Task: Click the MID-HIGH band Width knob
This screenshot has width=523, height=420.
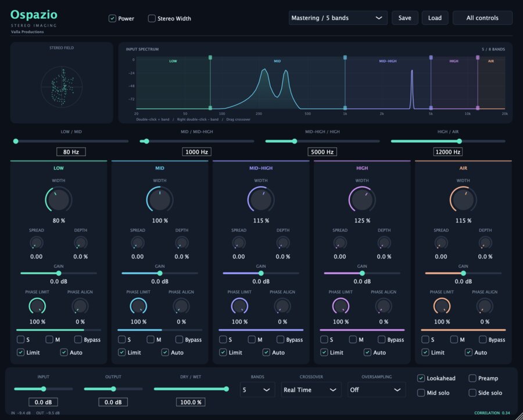Action: [x=261, y=200]
